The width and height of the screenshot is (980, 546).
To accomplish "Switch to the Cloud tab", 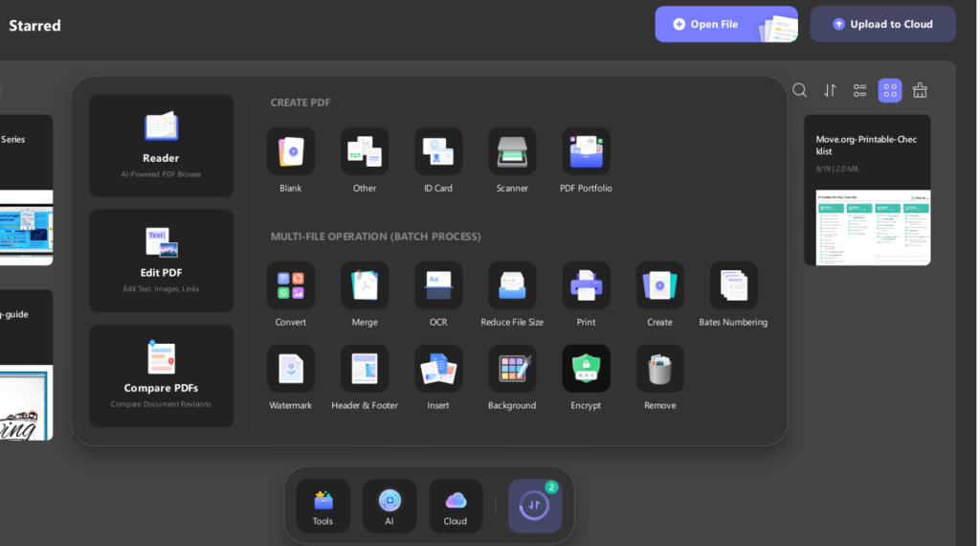I will pyautogui.click(x=456, y=506).
